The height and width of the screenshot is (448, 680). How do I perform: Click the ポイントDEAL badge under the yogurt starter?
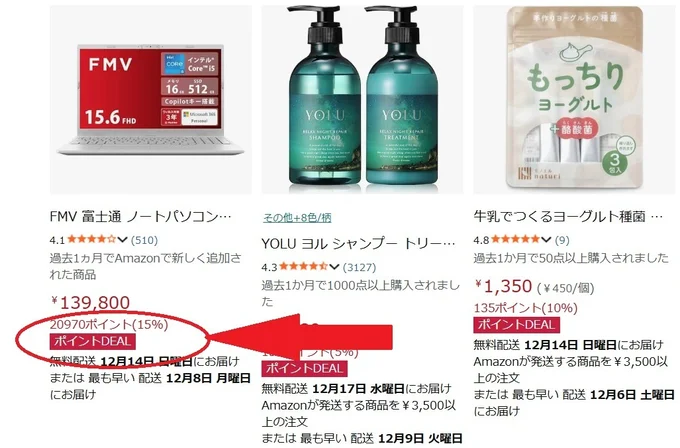click(x=517, y=325)
